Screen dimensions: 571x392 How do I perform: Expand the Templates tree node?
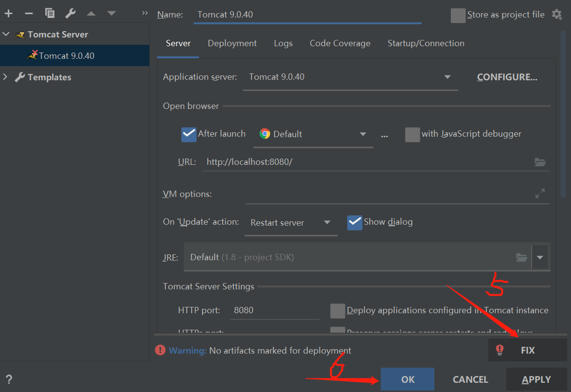click(5, 77)
